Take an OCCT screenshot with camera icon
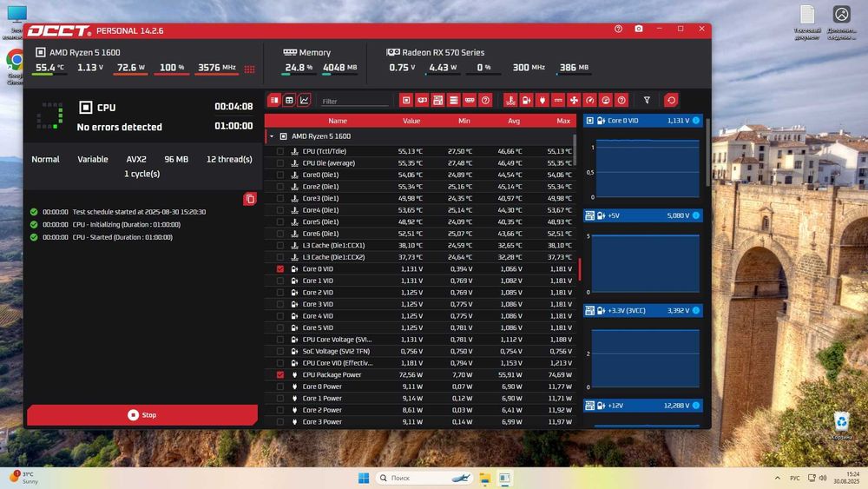Viewport: 868px width, 489px height. tap(639, 29)
